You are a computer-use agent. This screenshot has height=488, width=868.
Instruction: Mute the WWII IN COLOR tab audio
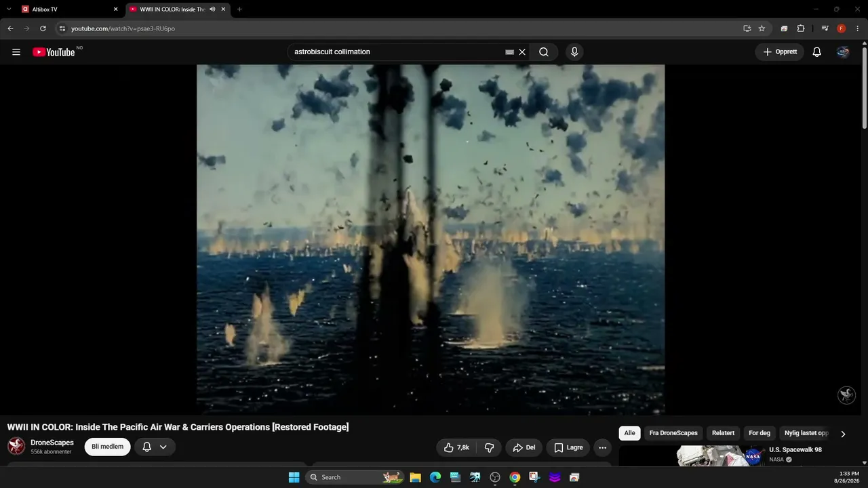[212, 9]
